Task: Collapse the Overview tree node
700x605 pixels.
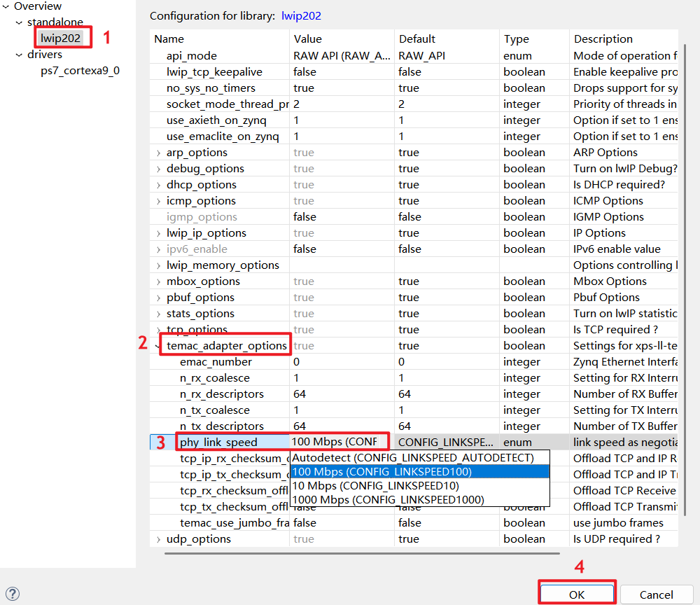Action: click(6, 6)
